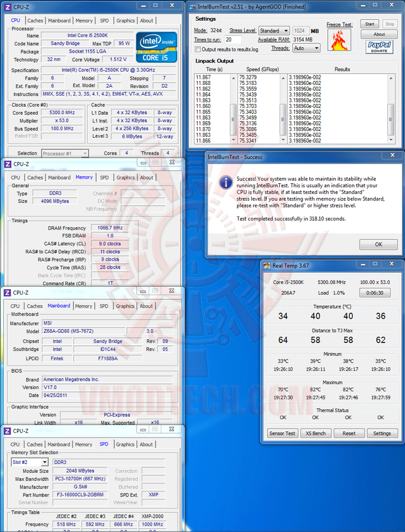The image size is (405, 532).
Task: Click the Time column scroll down arrow
Action: tap(233, 140)
